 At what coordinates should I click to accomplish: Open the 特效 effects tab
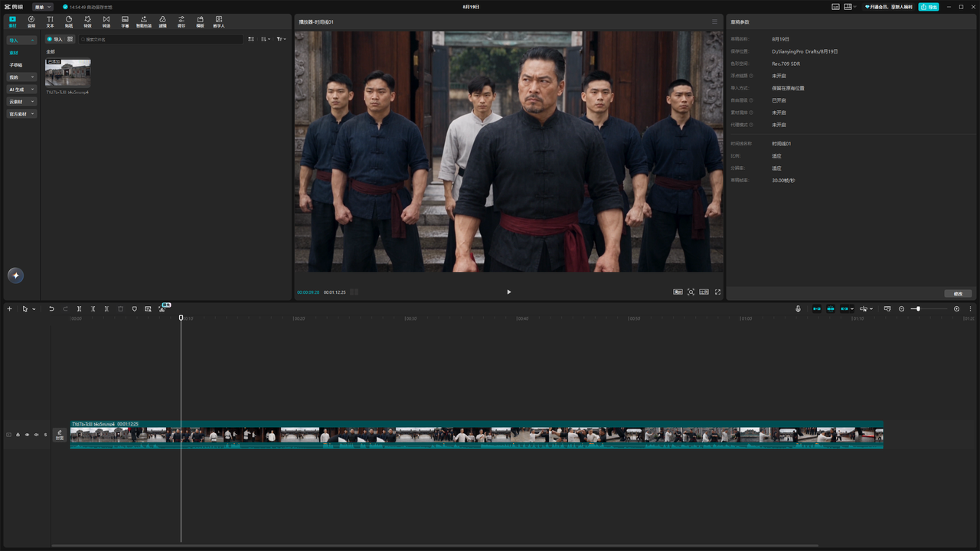[x=87, y=21]
